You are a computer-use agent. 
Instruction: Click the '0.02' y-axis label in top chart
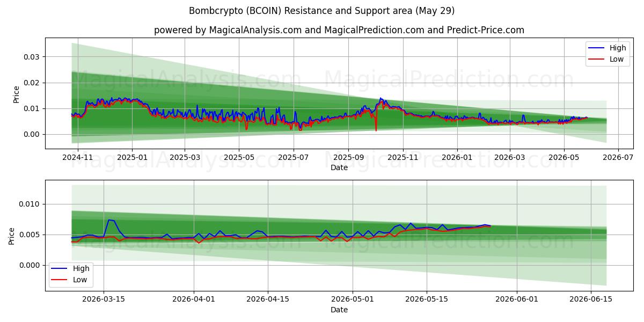32,83
